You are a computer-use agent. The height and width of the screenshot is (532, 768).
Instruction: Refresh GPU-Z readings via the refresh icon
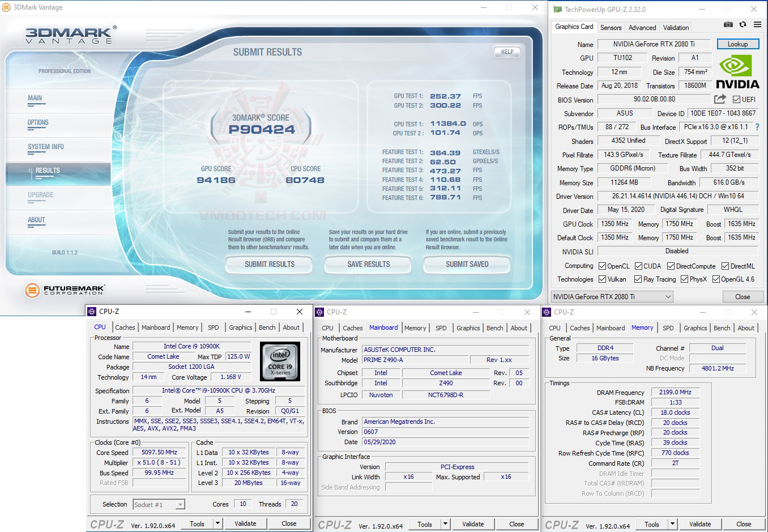click(x=743, y=24)
